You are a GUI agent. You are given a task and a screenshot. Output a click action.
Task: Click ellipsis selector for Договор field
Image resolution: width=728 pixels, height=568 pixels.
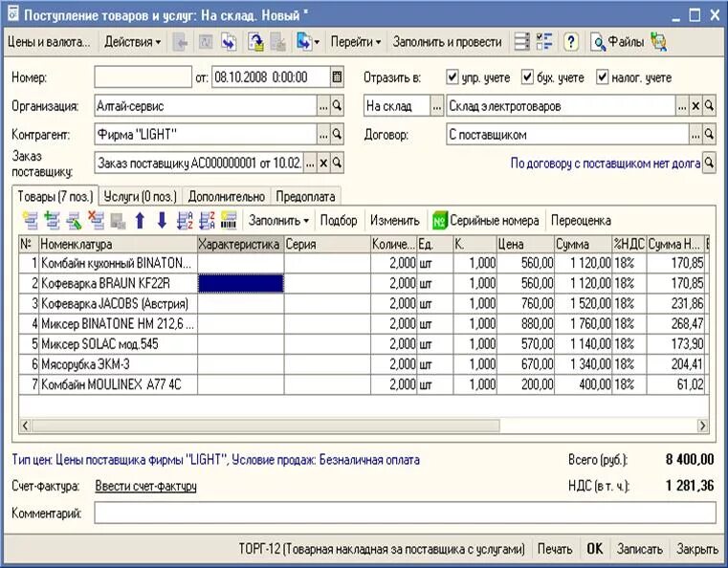(x=695, y=135)
